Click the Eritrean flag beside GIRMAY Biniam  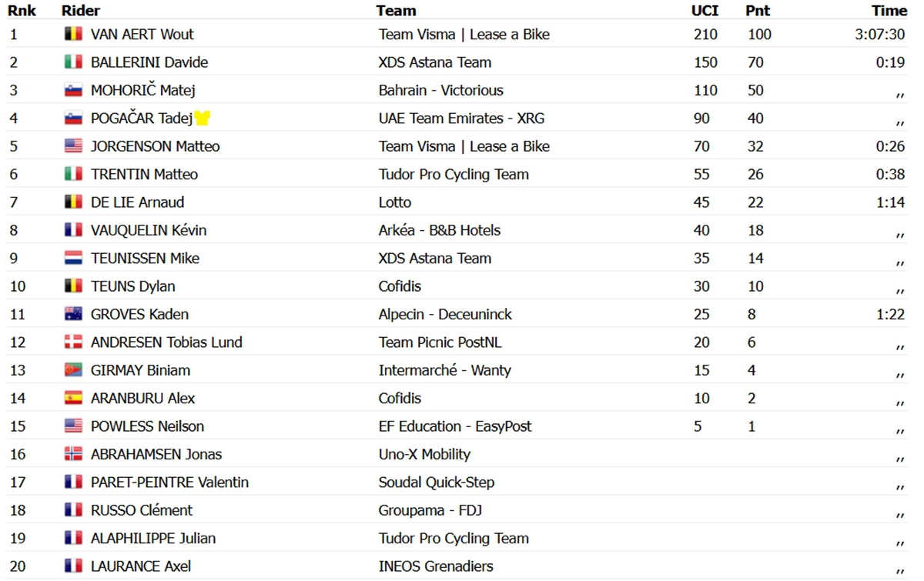click(73, 370)
